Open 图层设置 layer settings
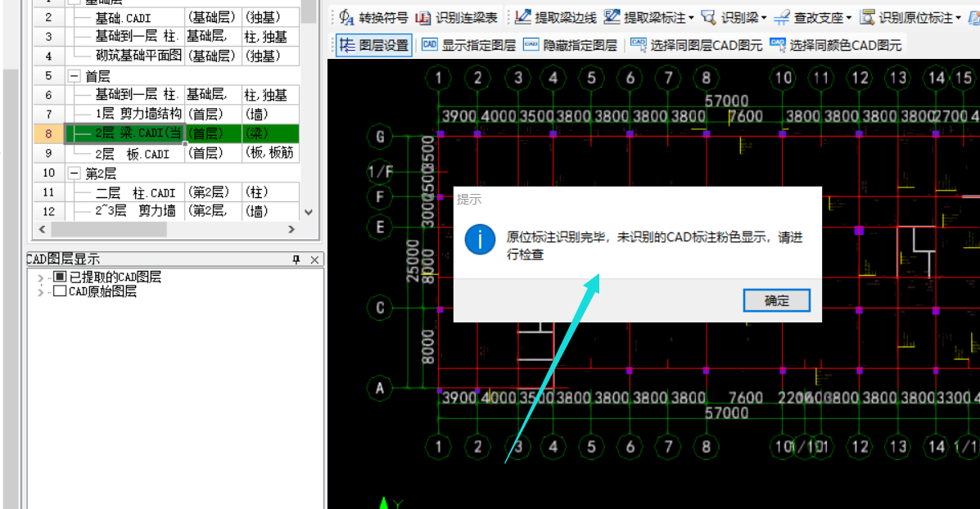Viewport: 980px width, 509px height. 374,45
